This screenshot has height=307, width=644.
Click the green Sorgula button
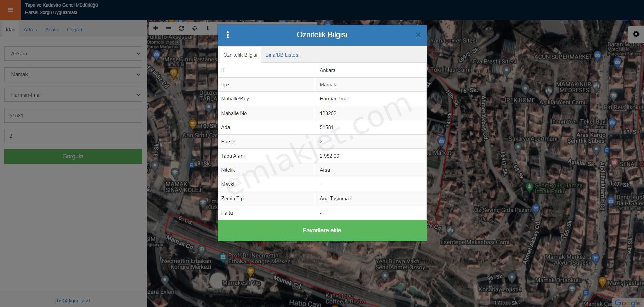click(x=73, y=157)
